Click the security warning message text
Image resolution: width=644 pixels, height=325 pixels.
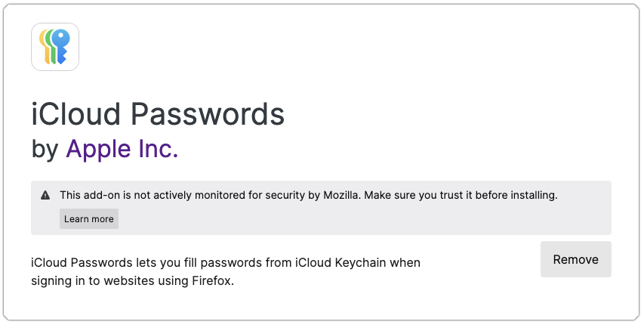tap(308, 195)
